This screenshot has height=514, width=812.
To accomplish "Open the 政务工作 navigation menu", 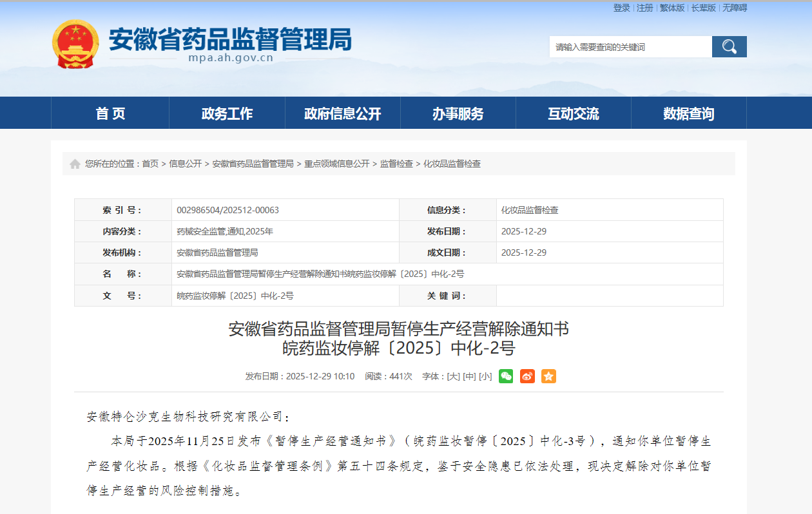I will click(x=227, y=113).
